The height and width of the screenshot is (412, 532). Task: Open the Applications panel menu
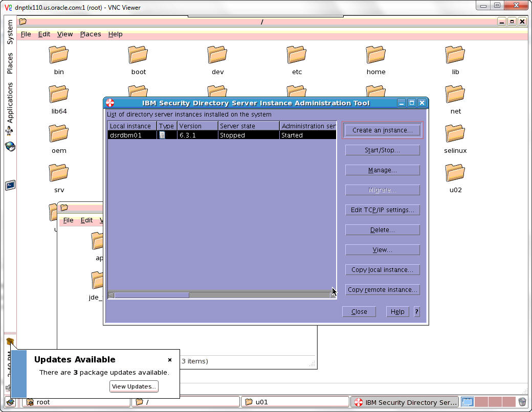(10, 102)
